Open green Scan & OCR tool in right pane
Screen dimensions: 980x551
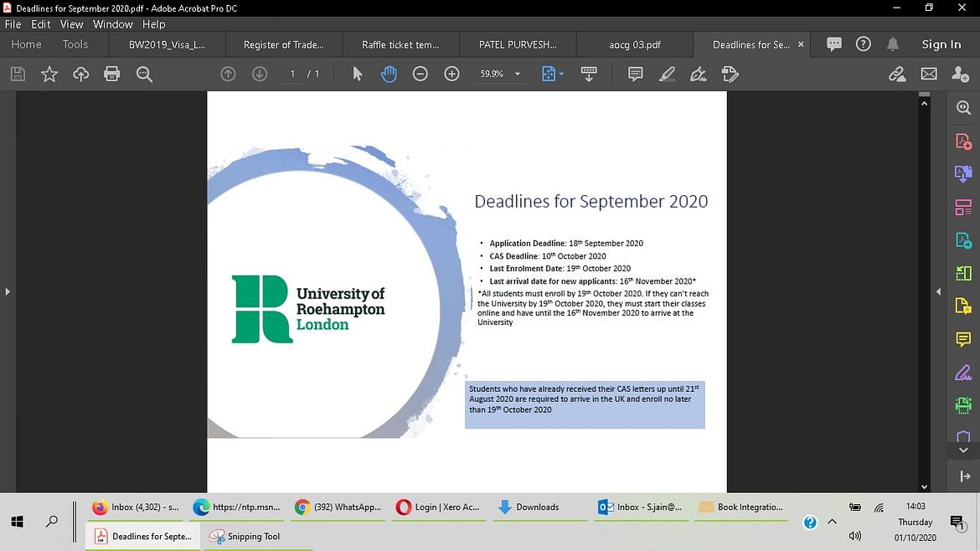[x=963, y=404]
